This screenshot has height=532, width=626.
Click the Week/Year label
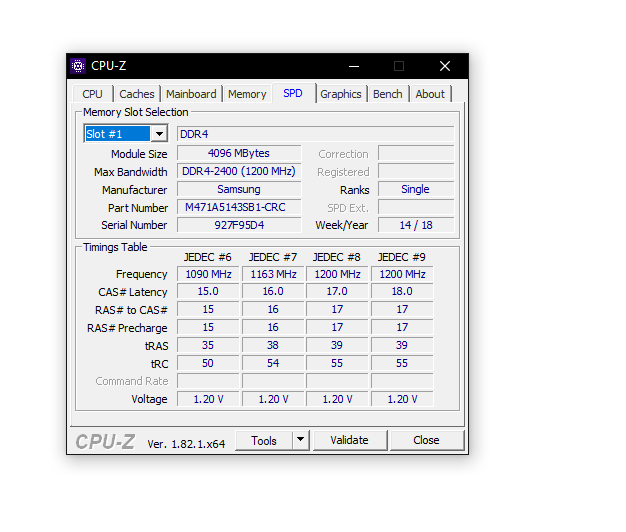(342, 225)
